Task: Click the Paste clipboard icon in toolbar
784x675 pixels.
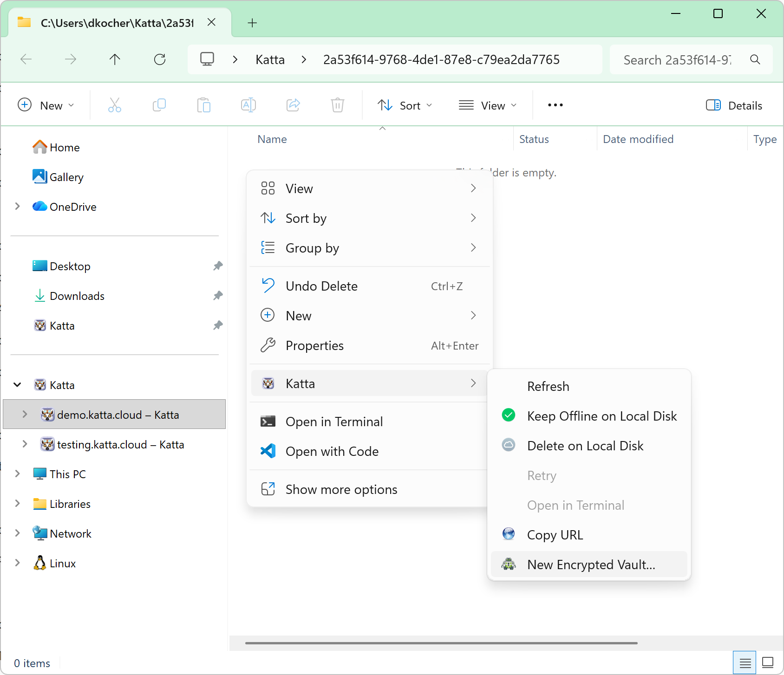Action: 204,105
